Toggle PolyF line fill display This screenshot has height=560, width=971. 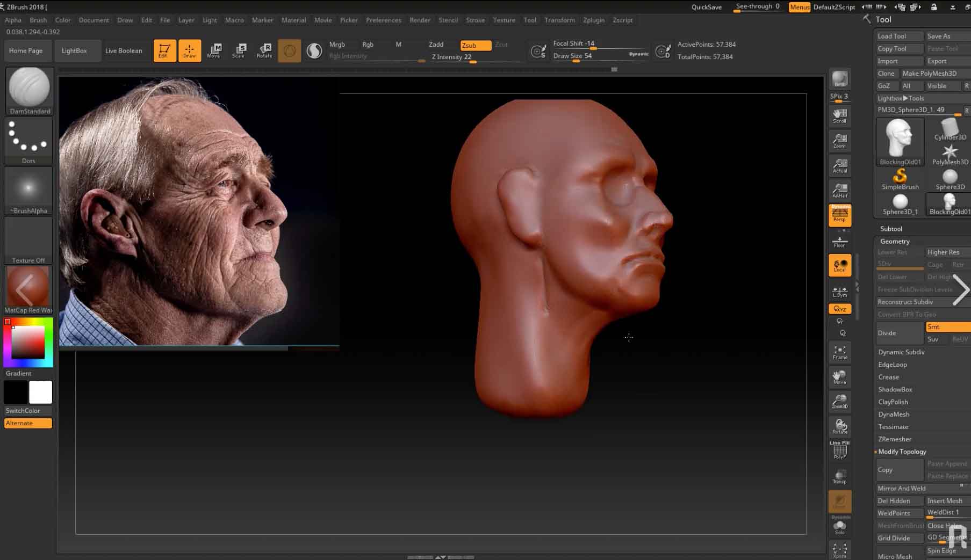click(840, 451)
